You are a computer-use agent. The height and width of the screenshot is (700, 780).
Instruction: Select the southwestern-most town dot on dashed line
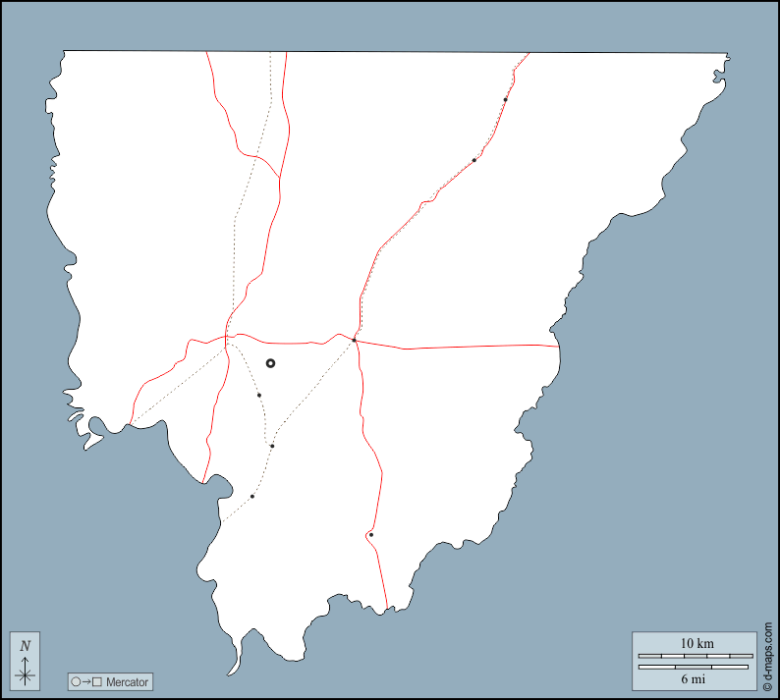252,497
